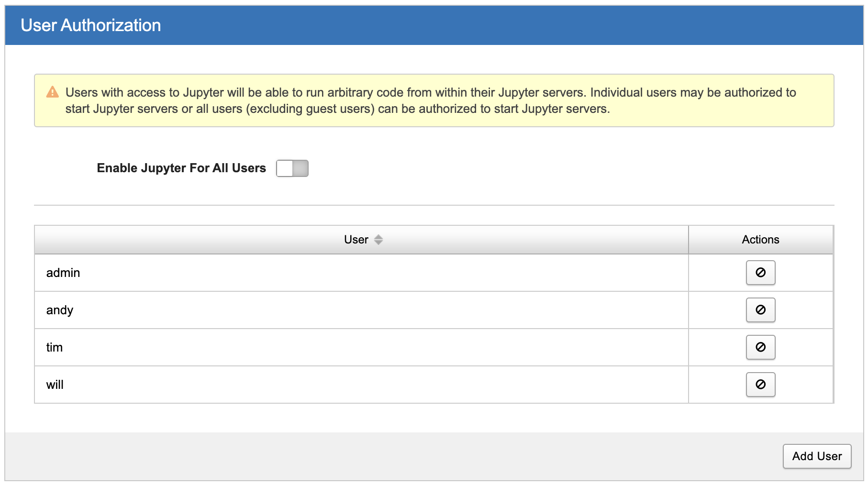Remove tim's authorization using the block icon
Viewport: 868px width, 485px height.
coord(760,347)
